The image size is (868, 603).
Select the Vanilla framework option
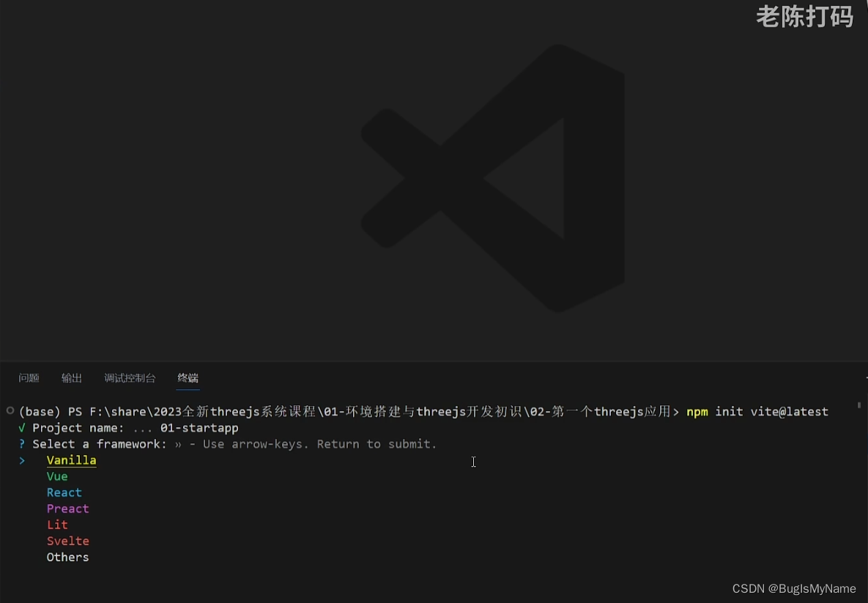click(x=71, y=460)
